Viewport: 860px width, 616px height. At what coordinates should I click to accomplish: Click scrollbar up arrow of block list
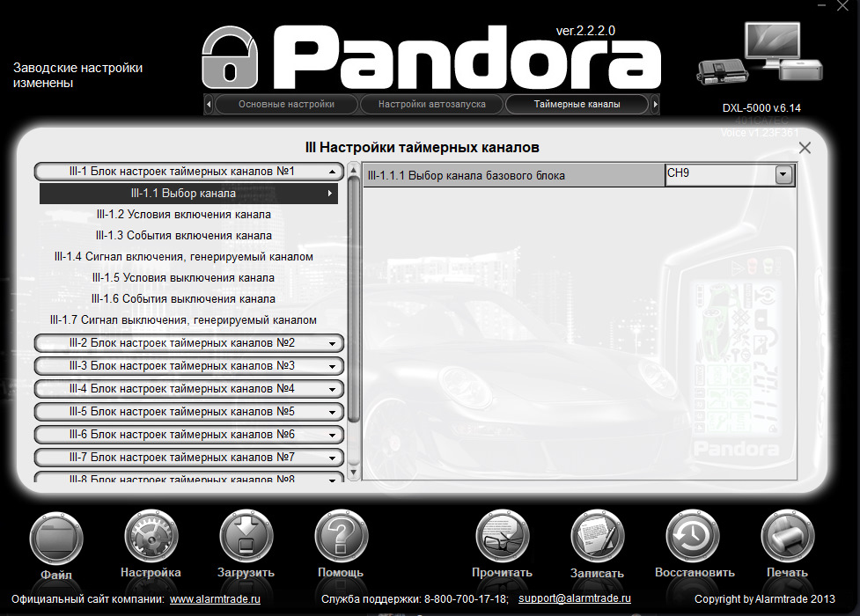354,168
